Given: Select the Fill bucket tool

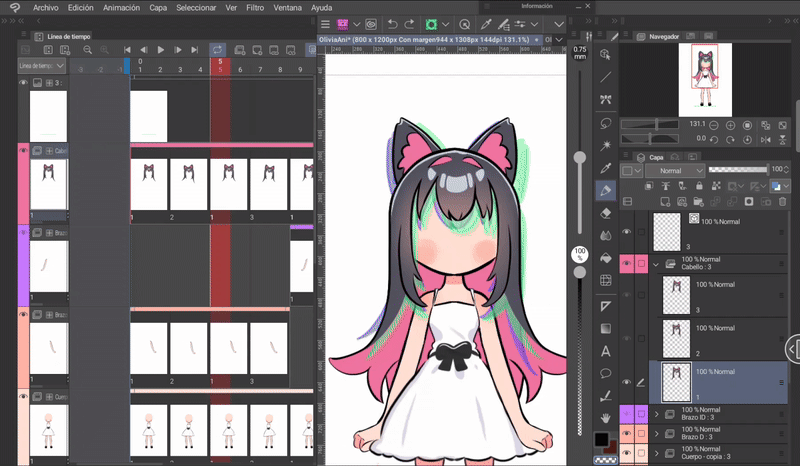Looking at the screenshot, I should point(606,258).
